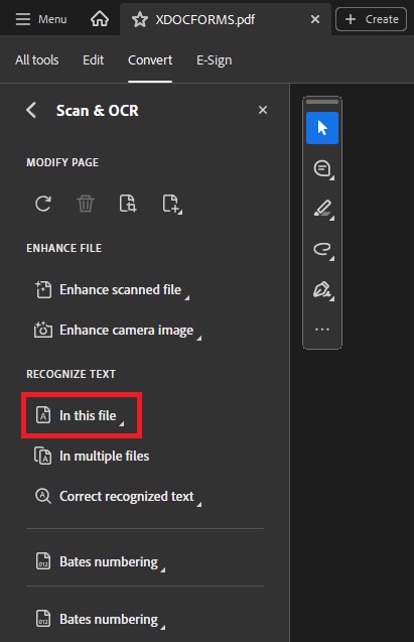
Task: Open the Edit tab
Action: [93, 60]
